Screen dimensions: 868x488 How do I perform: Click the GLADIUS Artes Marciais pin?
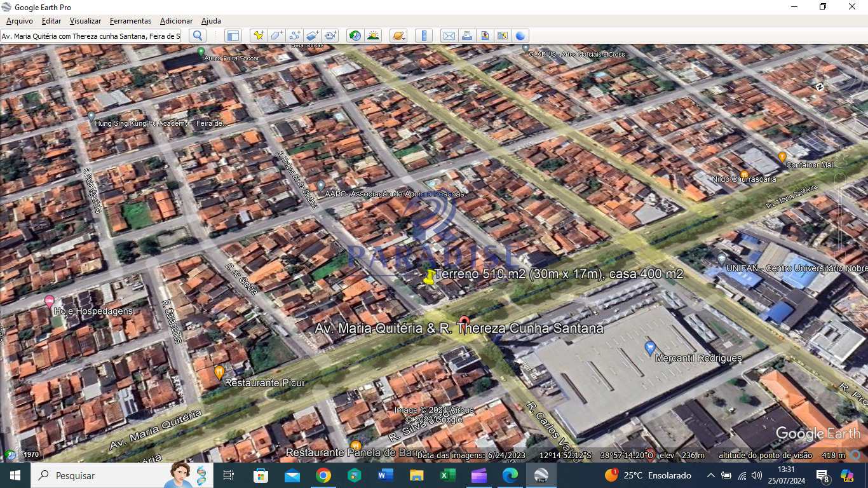pyautogui.click(x=526, y=48)
